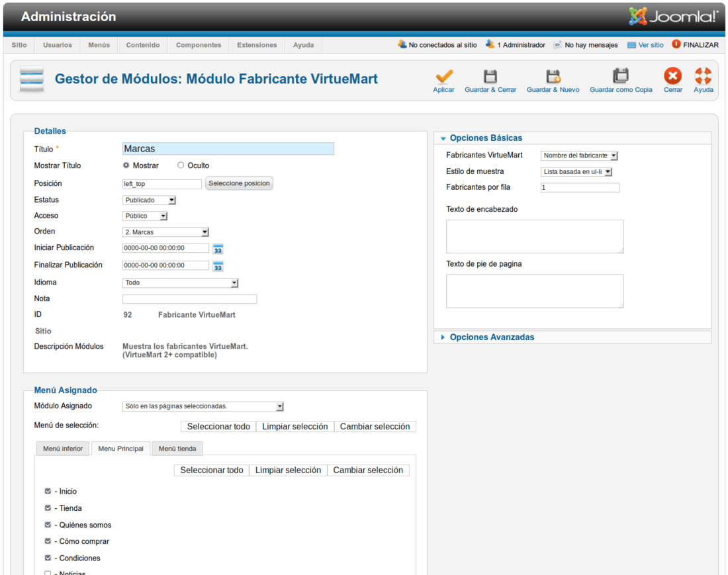Click the Nota input field
Viewport: 728px width, 575px height.
coord(189,299)
